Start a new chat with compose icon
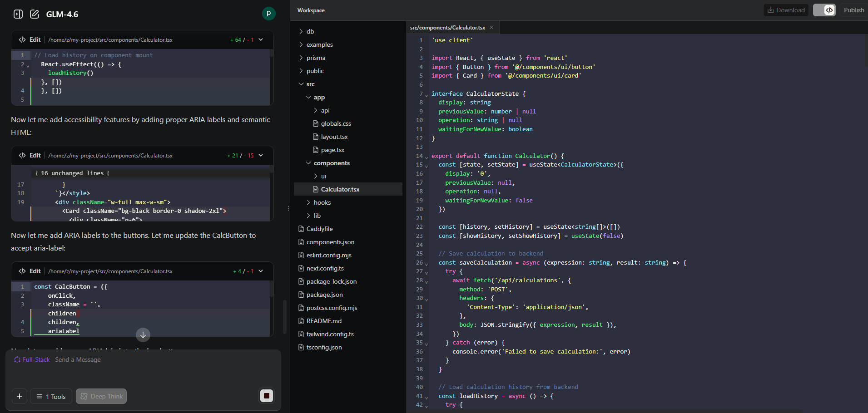Screen dimensions: 868x413 click(35, 14)
